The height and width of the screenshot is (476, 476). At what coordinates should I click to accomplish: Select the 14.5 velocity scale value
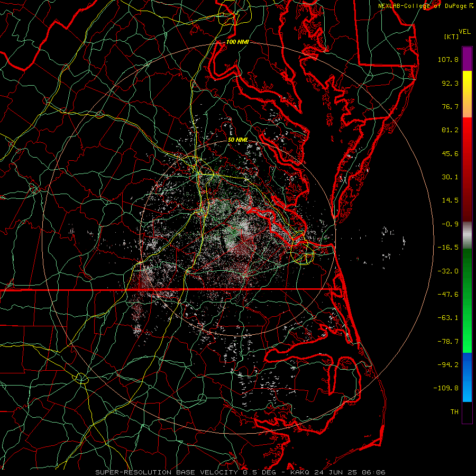(450, 200)
